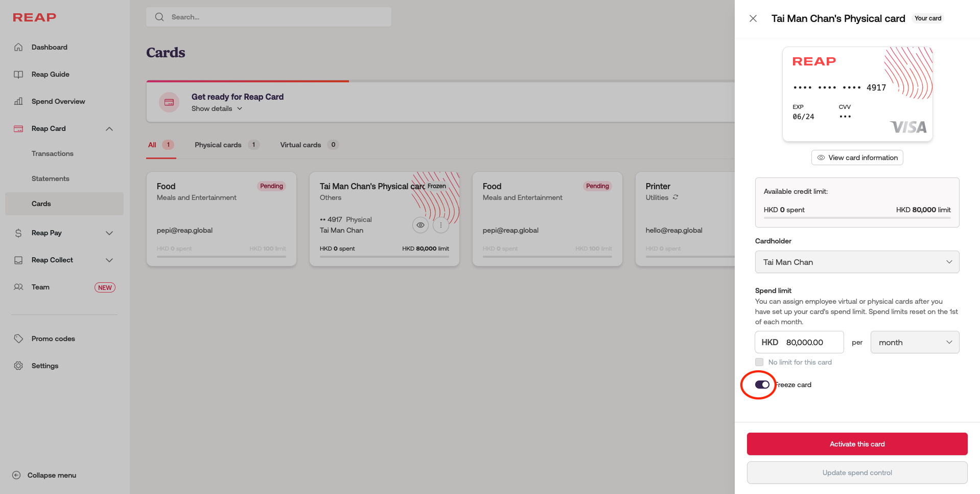The height and width of the screenshot is (494, 980).
Task: Reveal card details with the eye icon on Tai Man Chan's card tile
Action: pyautogui.click(x=421, y=225)
